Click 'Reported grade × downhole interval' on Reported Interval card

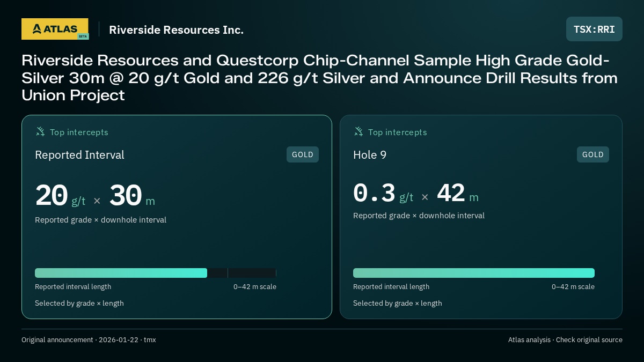click(x=100, y=220)
